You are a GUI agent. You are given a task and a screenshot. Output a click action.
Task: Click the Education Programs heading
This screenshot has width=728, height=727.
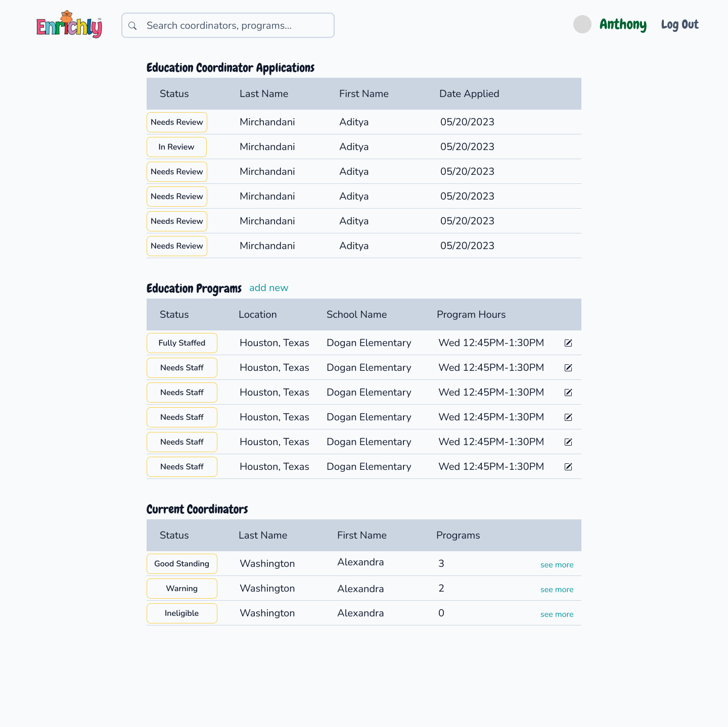(194, 288)
